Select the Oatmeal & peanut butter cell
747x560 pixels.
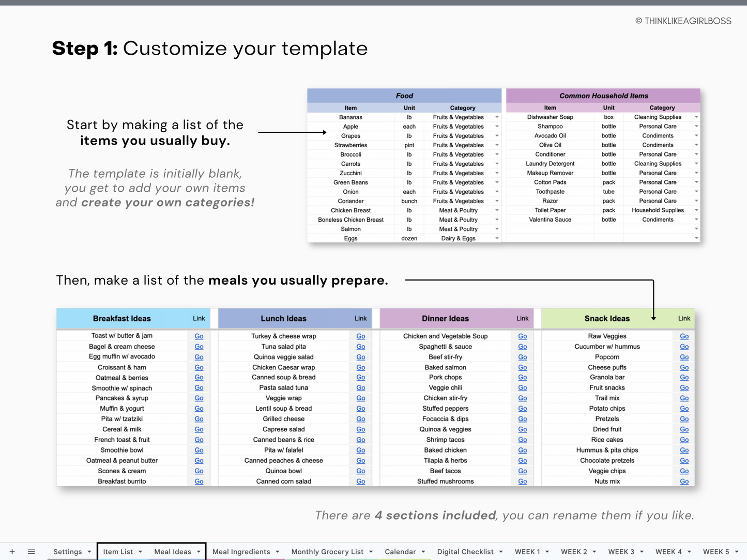pyautogui.click(x=122, y=460)
